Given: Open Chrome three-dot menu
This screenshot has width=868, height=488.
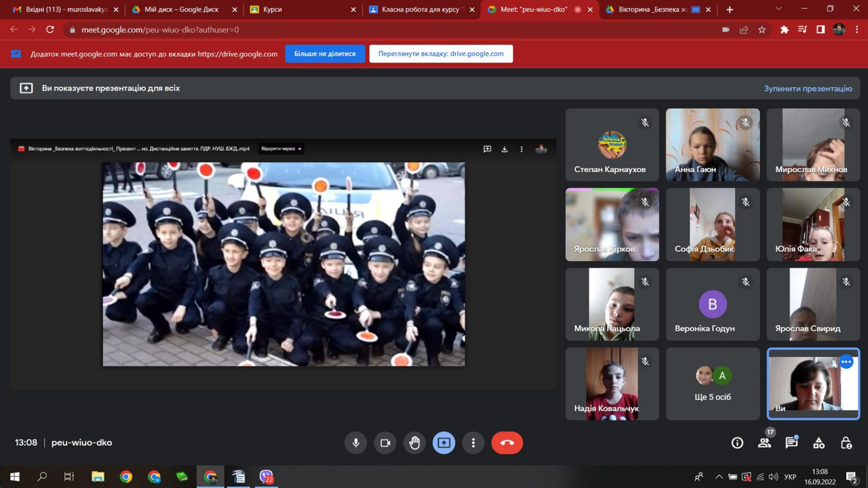Looking at the screenshot, I should 856,30.
